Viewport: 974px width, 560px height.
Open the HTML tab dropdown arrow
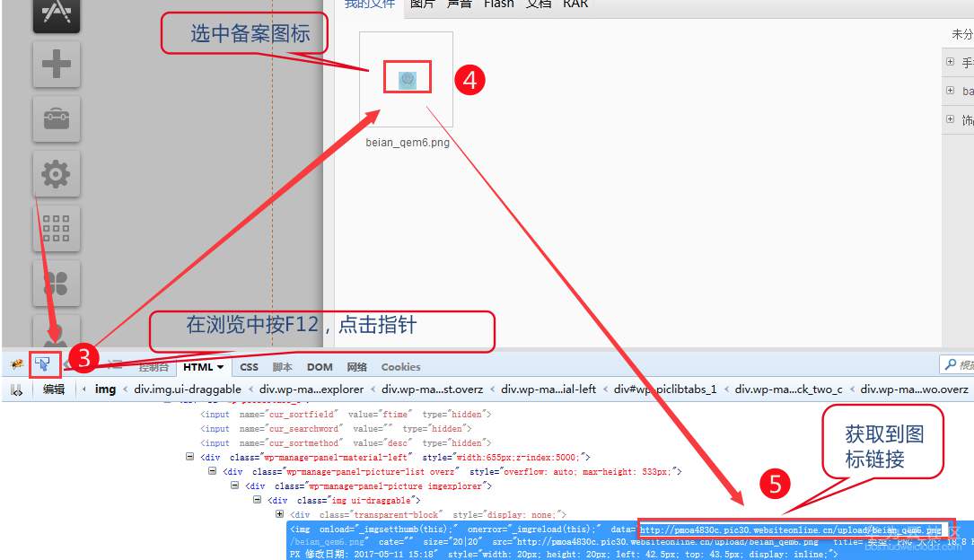220,368
